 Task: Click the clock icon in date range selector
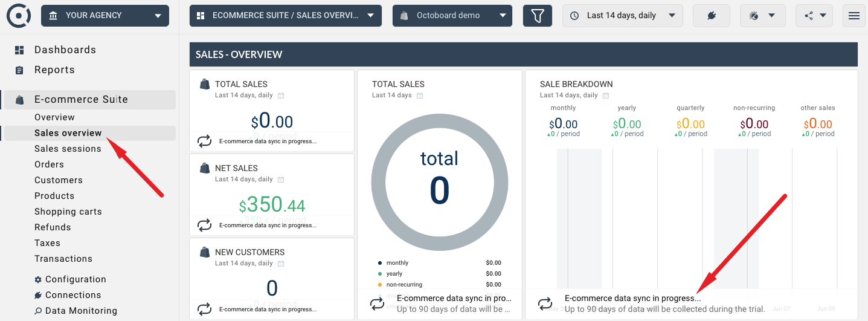(574, 16)
